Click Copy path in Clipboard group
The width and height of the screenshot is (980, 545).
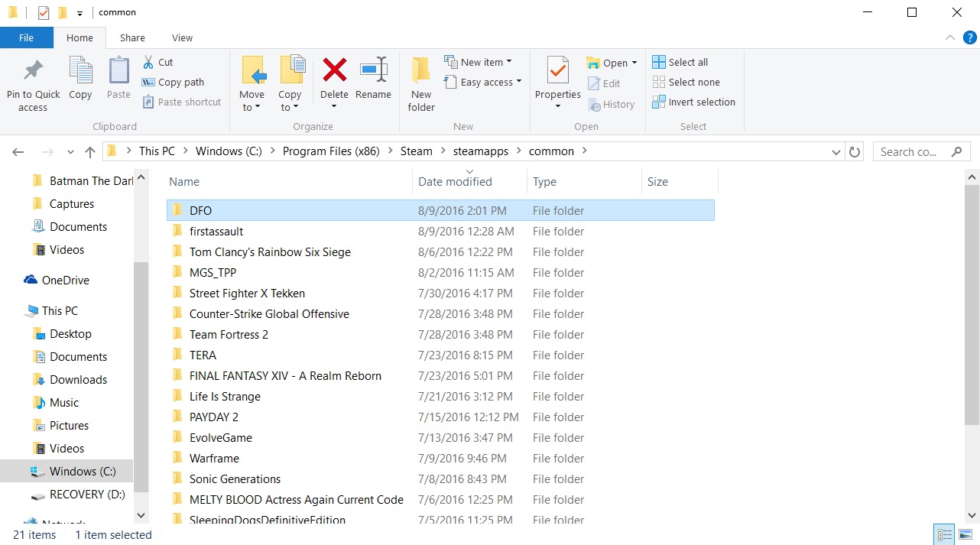(x=173, y=82)
